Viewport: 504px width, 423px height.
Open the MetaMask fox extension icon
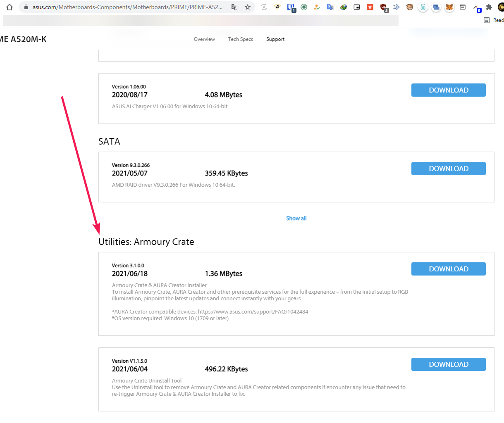pyautogui.click(x=449, y=7)
